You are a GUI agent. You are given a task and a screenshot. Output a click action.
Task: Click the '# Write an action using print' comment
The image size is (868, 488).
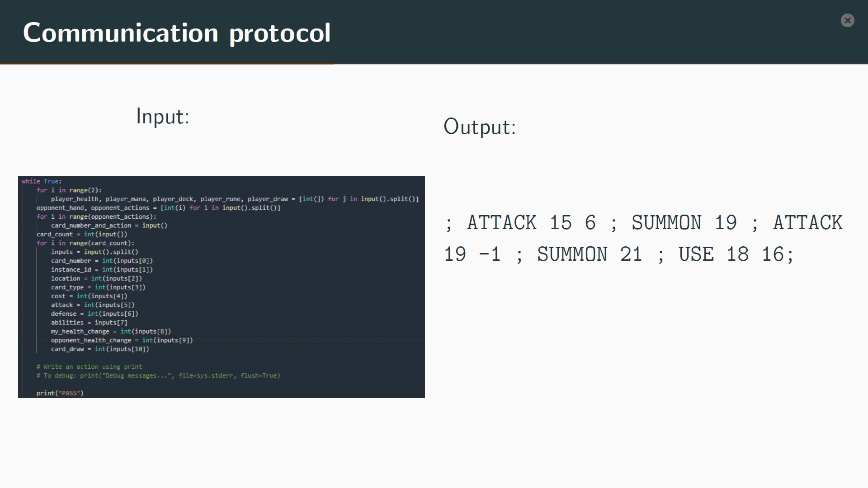(89, 366)
